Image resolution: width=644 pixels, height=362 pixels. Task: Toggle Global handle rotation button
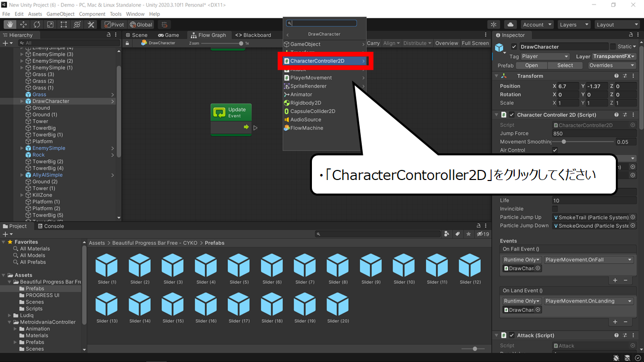[x=141, y=25]
